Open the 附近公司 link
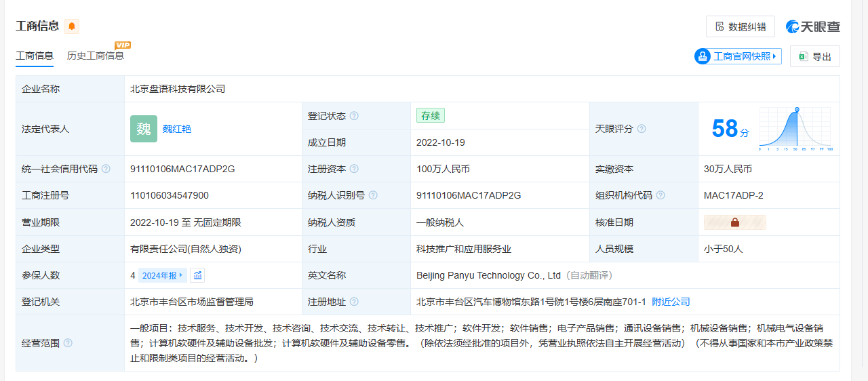Image resolution: width=868 pixels, height=381 pixels. click(671, 302)
